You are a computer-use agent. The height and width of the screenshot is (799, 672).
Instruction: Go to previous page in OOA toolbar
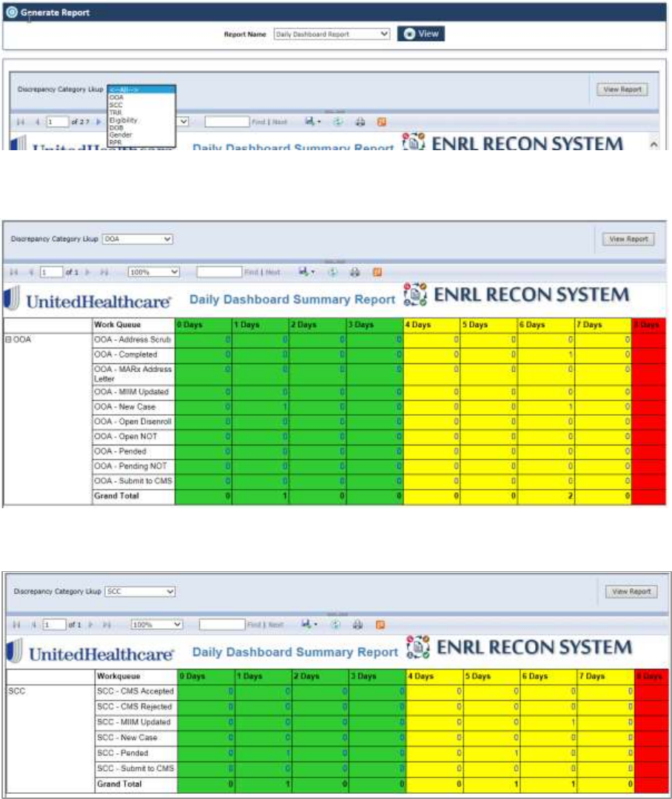[30, 272]
